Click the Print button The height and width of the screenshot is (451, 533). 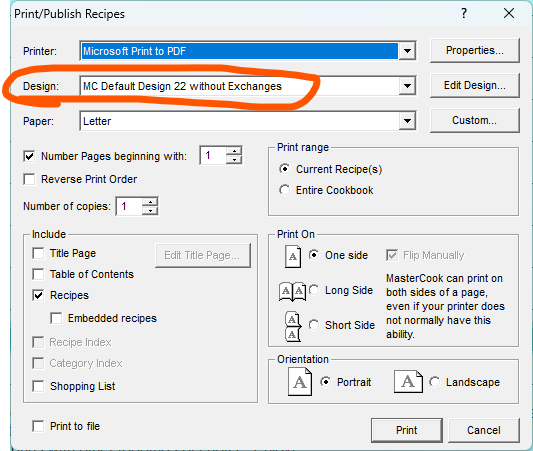click(407, 430)
